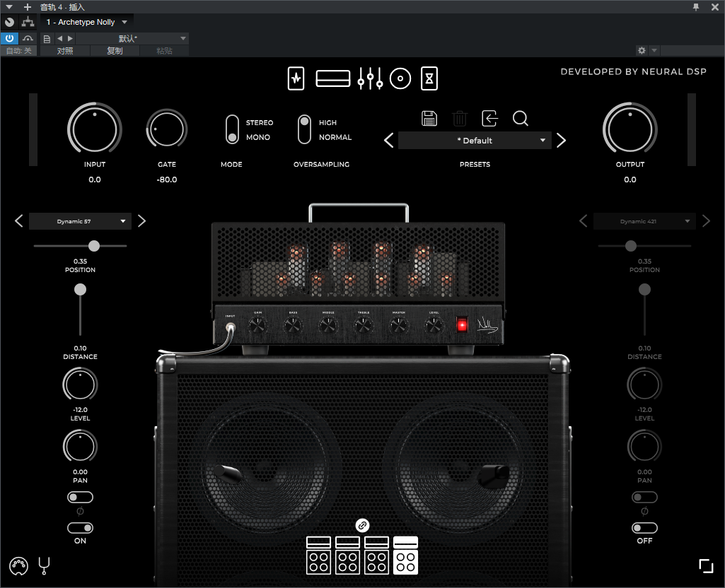Click the import preset icon
This screenshot has width=725, height=588.
point(489,118)
